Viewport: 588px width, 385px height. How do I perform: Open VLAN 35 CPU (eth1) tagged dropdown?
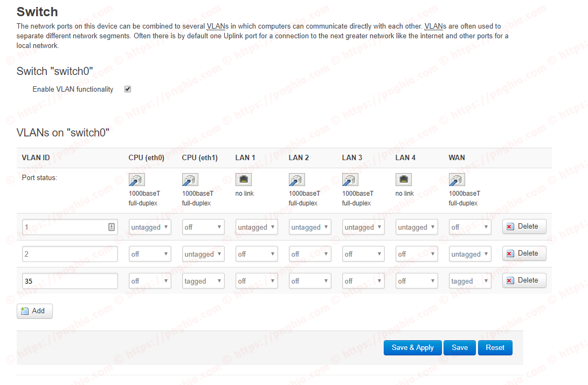coord(203,281)
